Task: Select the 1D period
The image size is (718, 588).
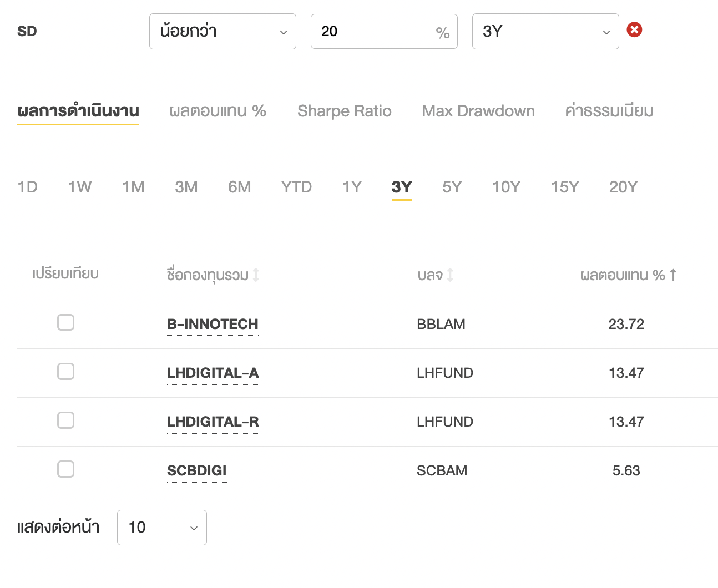Action: (x=28, y=187)
